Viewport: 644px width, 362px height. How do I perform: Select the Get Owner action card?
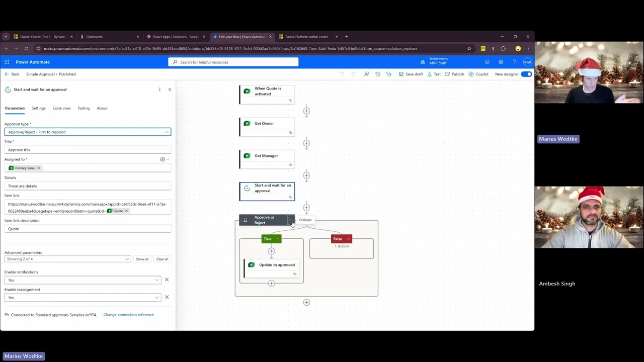(x=267, y=127)
